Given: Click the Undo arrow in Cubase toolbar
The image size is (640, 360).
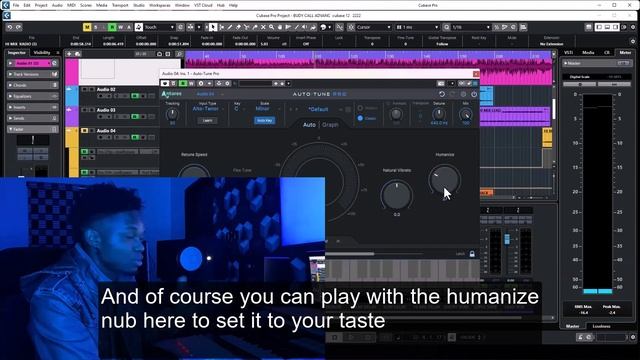Looking at the screenshot, I should pos(9,27).
